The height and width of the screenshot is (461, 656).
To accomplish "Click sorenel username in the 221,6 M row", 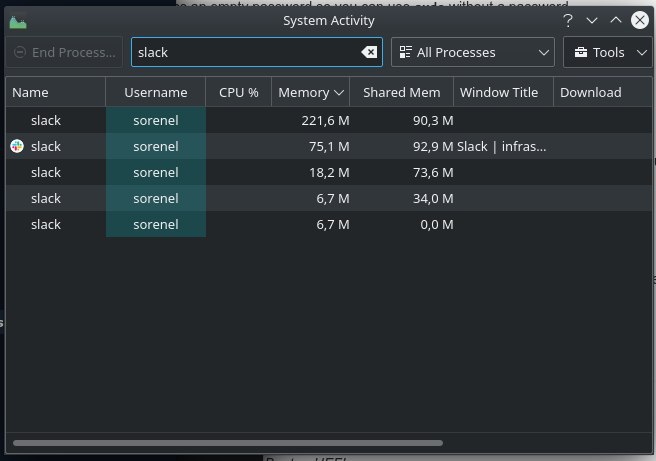I will point(156,120).
